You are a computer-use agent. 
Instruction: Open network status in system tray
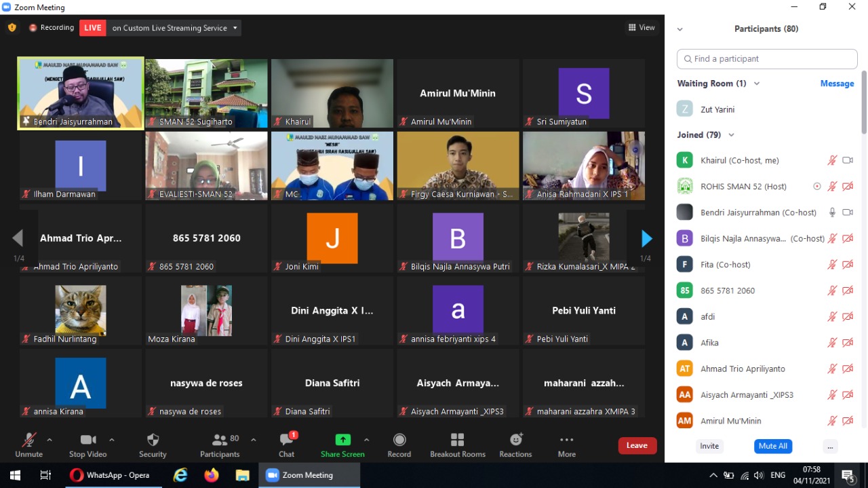point(744,475)
